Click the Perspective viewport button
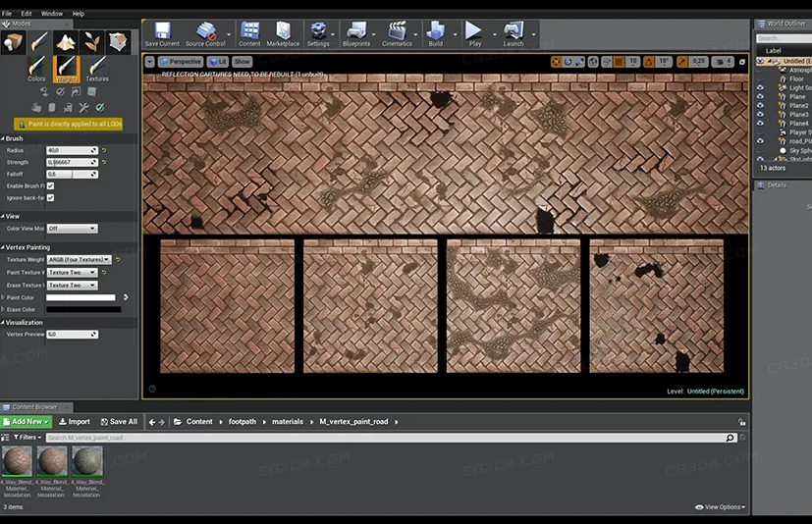Viewport: 812px width, 524px height. [x=180, y=62]
